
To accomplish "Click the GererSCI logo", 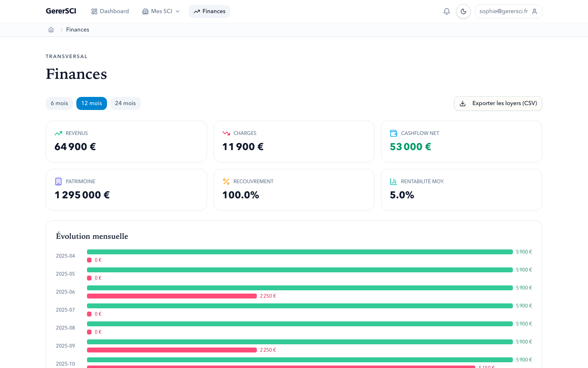I will click(x=61, y=11).
